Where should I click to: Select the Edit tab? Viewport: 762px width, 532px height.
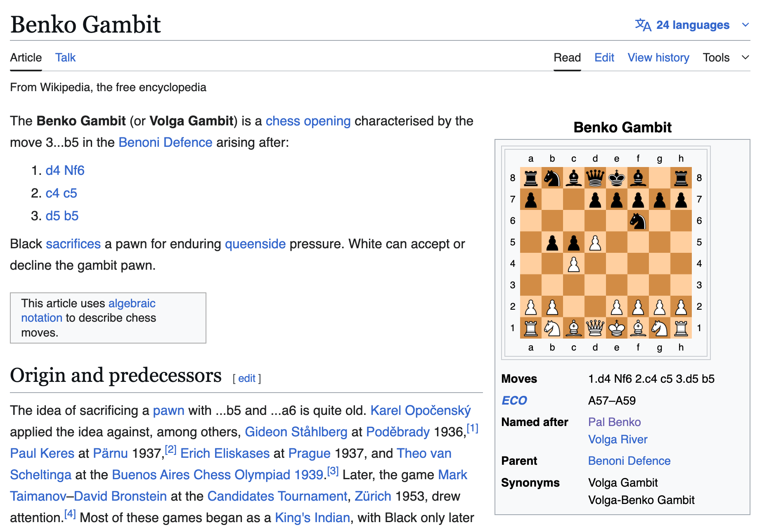coord(604,58)
